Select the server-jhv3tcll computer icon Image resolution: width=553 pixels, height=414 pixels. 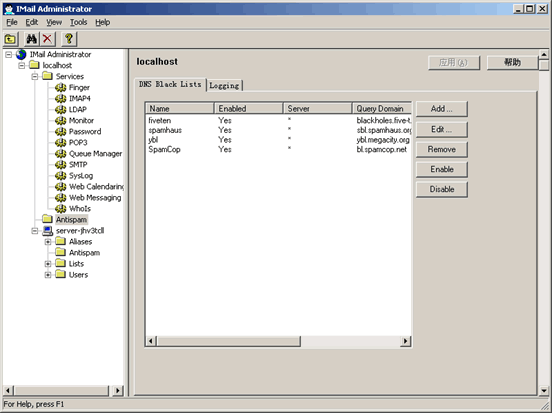click(47, 231)
